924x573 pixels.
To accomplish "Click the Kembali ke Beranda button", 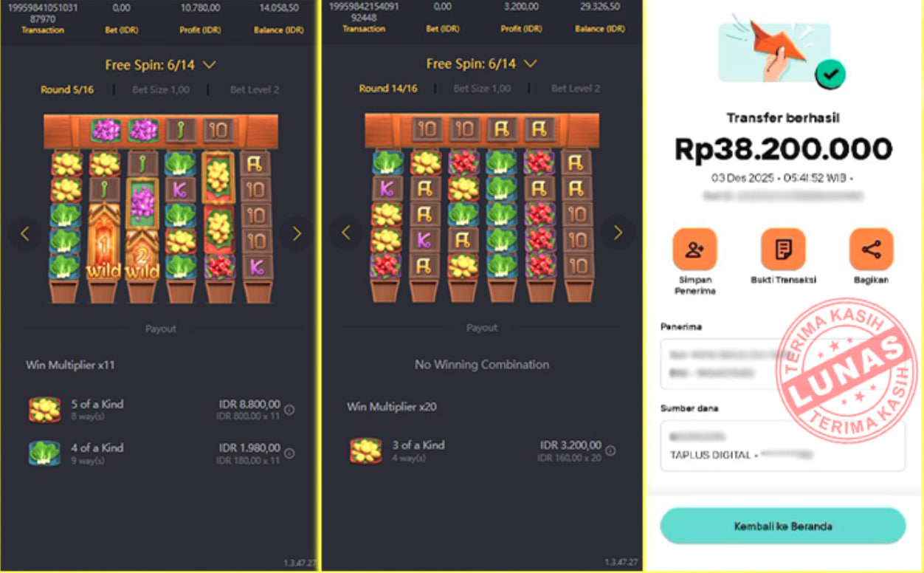I will tap(782, 526).
